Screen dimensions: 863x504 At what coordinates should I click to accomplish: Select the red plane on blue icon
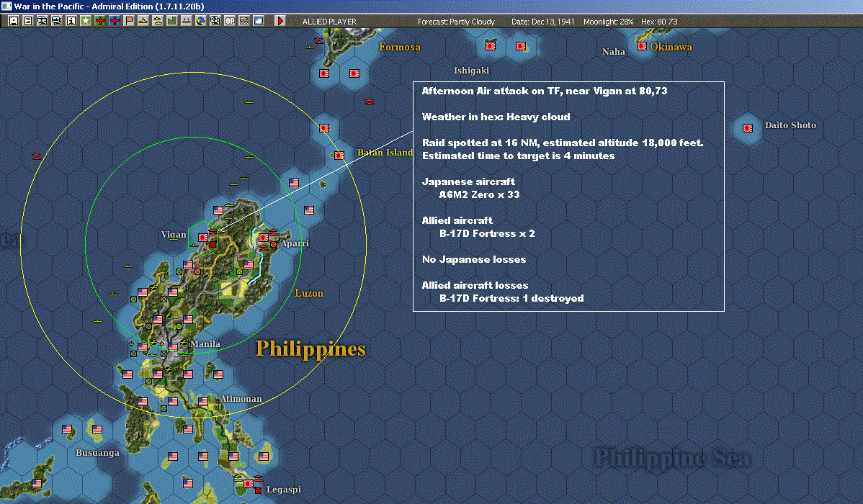click(x=115, y=21)
